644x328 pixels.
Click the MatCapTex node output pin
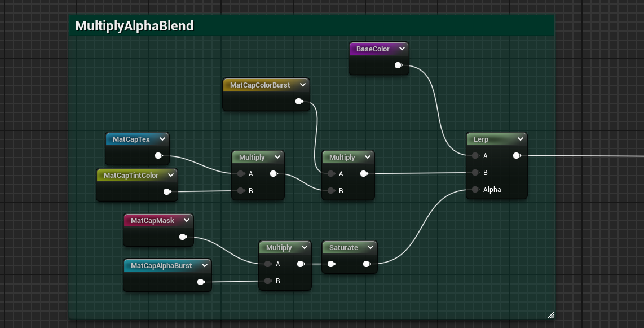pyautogui.click(x=159, y=156)
